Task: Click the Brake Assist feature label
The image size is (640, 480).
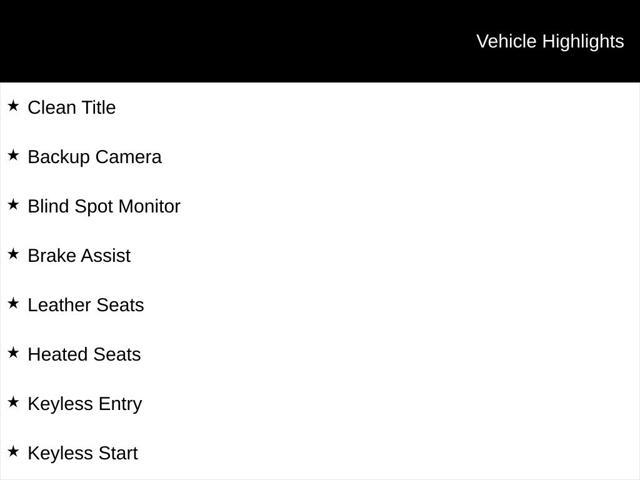Action: coord(79,256)
